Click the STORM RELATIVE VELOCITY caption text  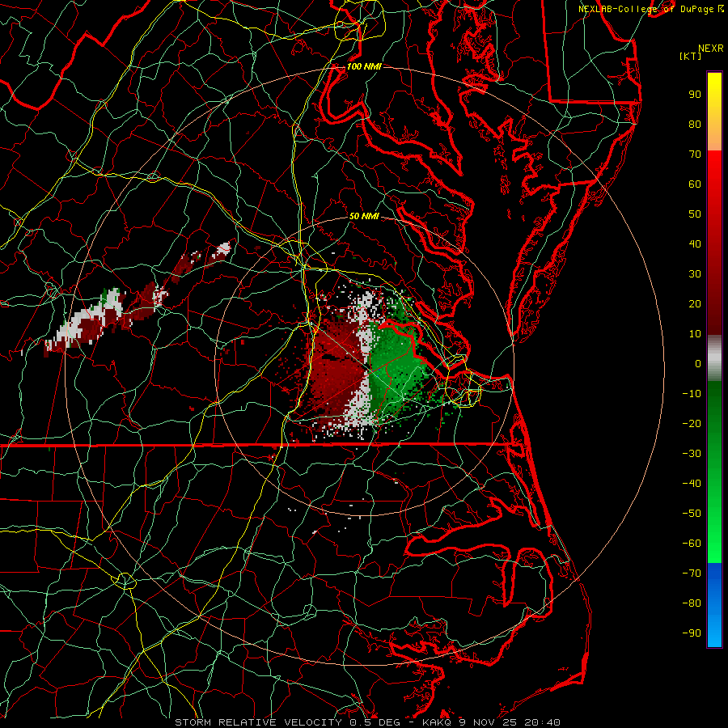pos(258,722)
